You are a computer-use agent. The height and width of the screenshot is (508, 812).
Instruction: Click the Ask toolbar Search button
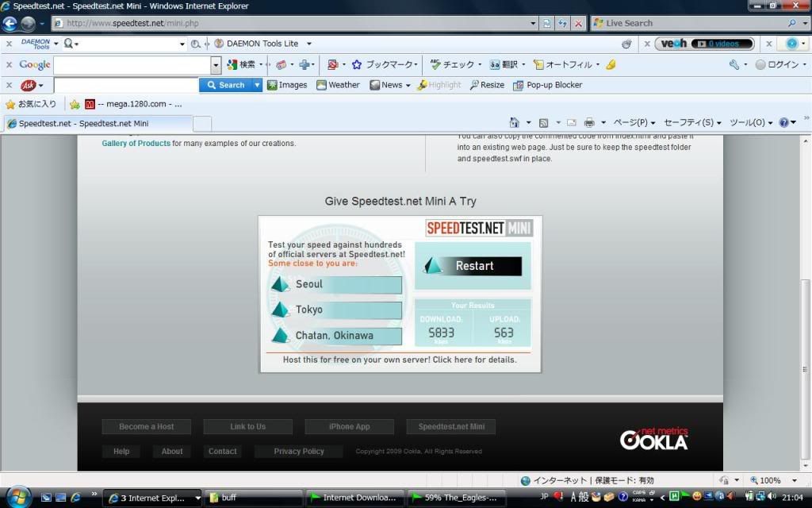[x=226, y=85]
